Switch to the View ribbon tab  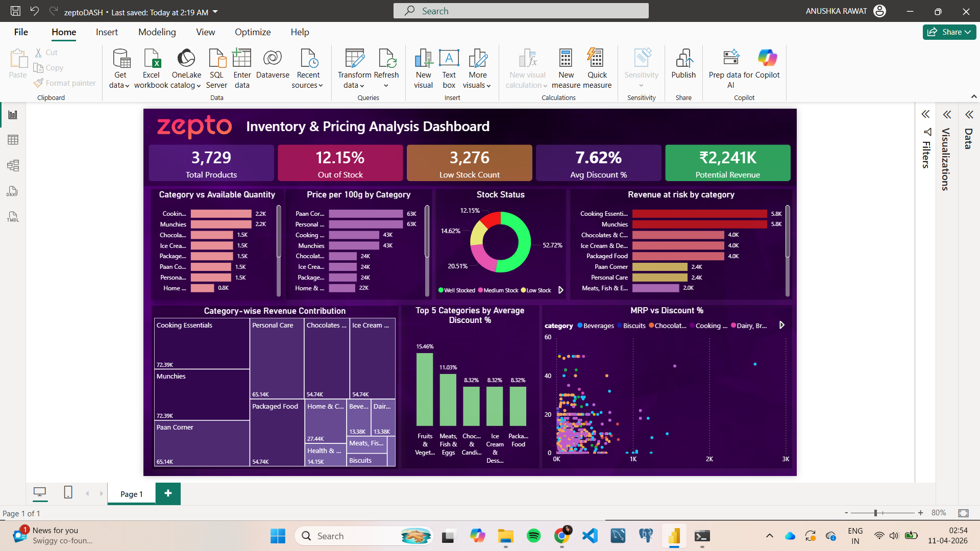click(x=205, y=32)
